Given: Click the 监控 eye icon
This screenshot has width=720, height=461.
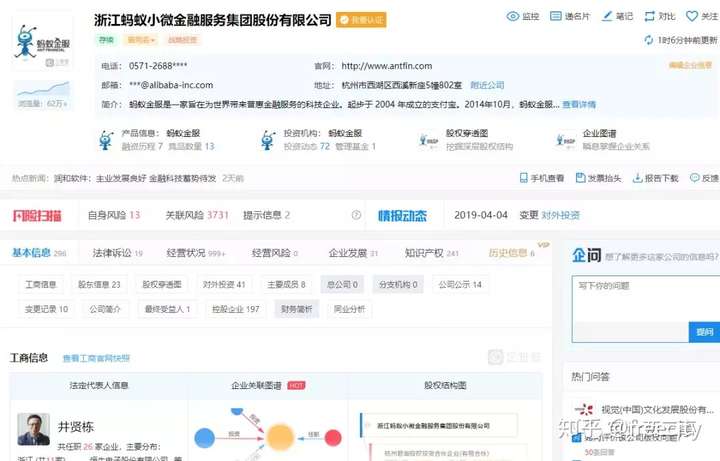Looking at the screenshot, I should [512, 17].
